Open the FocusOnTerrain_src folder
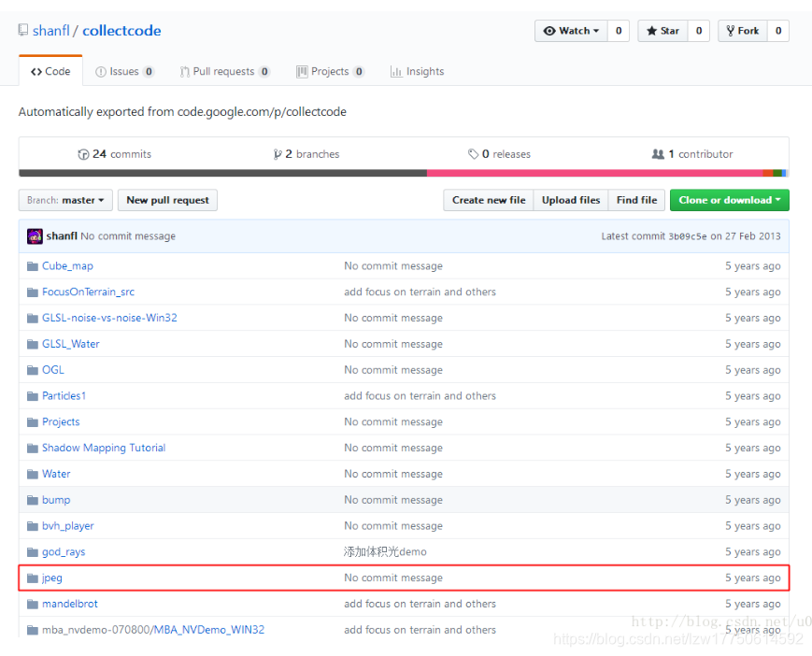Viewport: 812px width, 656px height. point(88,292)
